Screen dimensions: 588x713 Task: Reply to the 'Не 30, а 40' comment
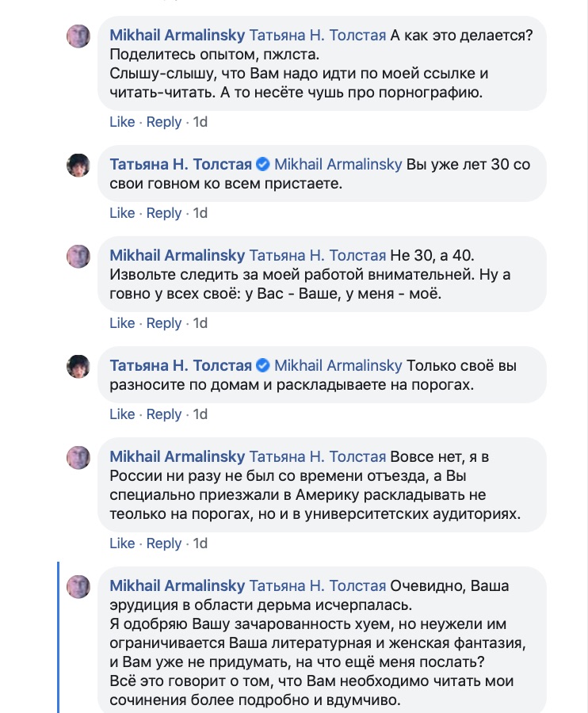[x=164, y=323]
